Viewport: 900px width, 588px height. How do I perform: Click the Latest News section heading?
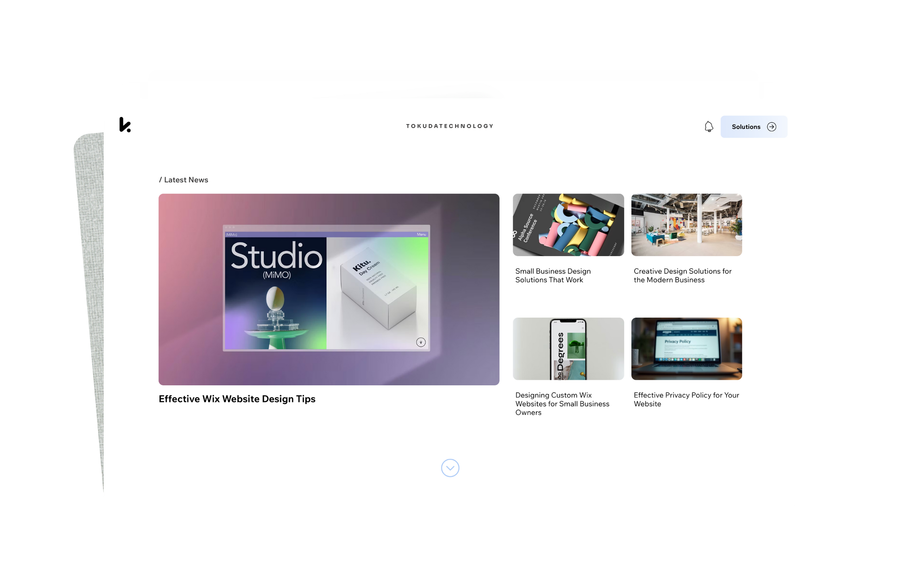point(184,180)
